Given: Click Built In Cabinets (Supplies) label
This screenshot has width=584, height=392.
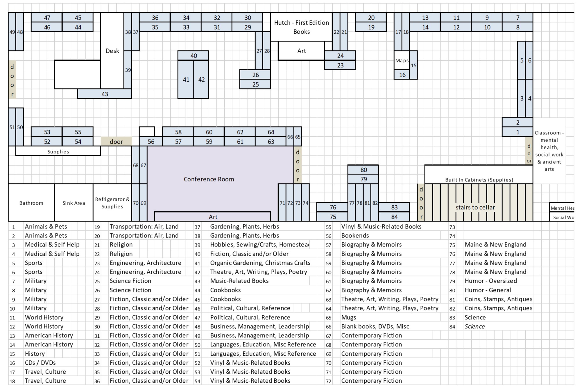Looking at the screenshot, I should pos(479,180).
